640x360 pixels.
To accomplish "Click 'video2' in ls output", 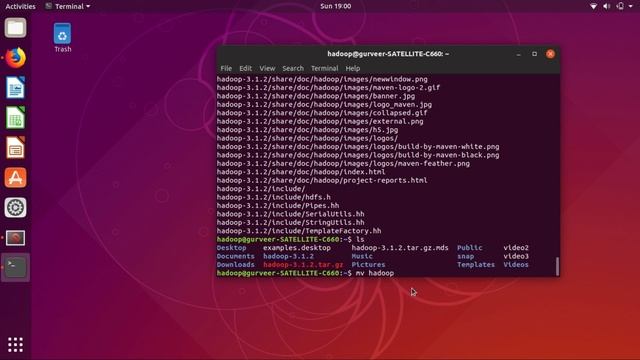I will point(516,248).
